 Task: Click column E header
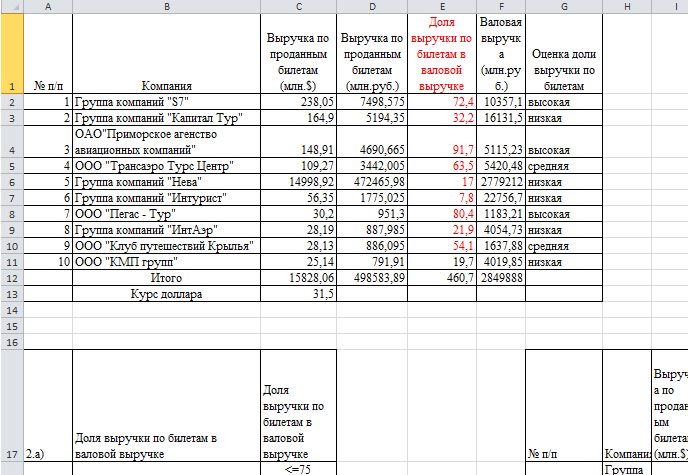pos(442,6)
